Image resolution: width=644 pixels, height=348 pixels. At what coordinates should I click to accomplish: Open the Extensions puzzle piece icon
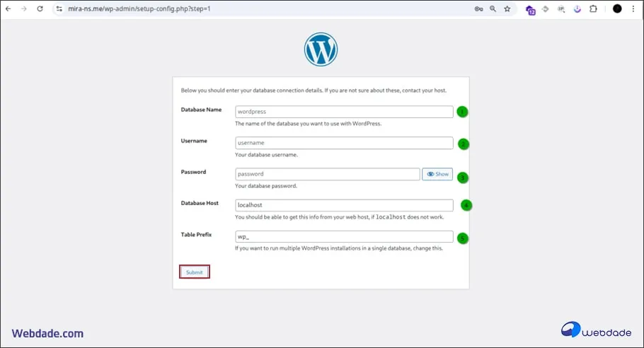593,8
